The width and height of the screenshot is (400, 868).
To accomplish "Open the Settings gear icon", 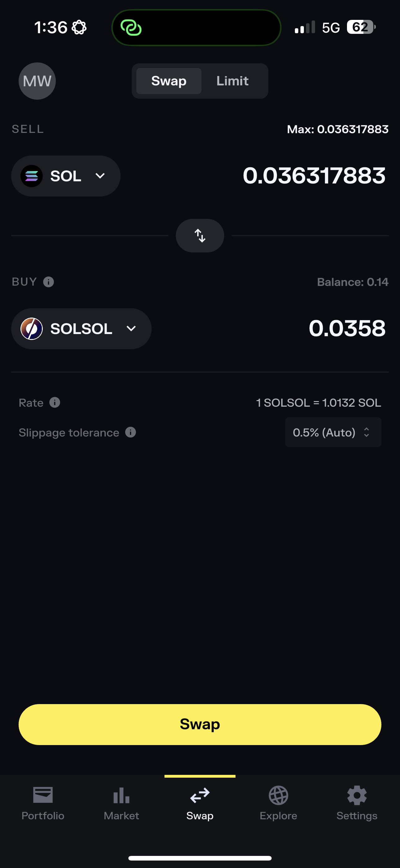I will (x=357, y=795).
